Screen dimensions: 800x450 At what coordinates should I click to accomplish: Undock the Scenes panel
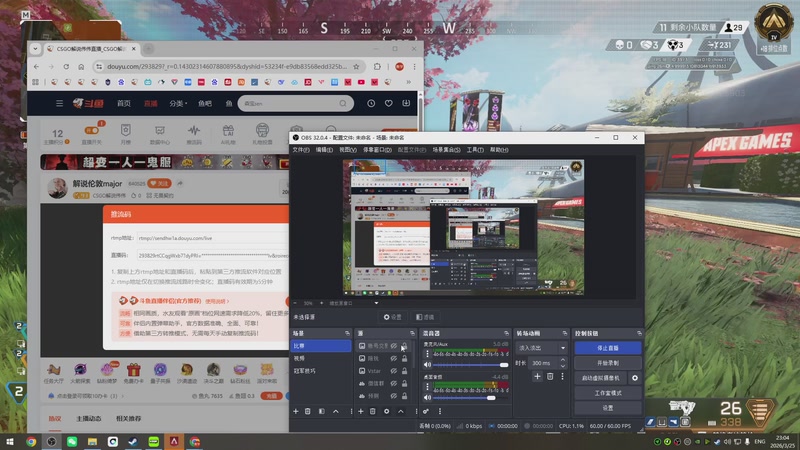click(347, 333)
